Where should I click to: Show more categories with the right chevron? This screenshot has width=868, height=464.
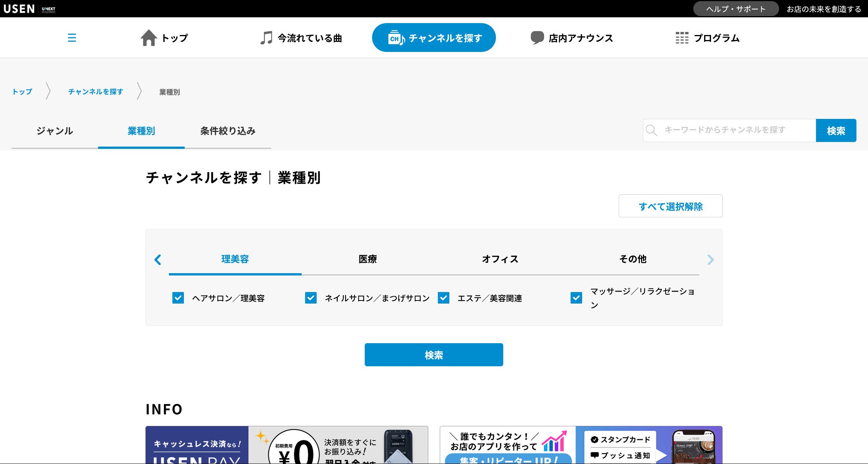point(710,260)
